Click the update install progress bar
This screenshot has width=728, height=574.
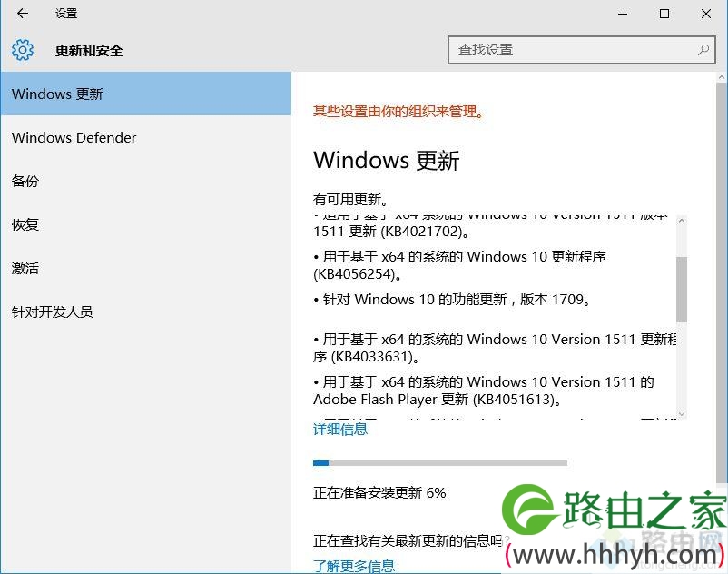(440, 463)
